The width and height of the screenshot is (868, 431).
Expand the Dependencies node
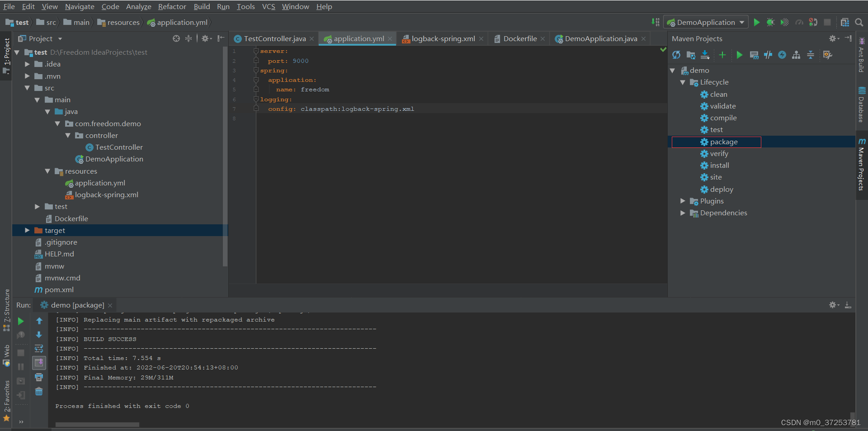683,213
